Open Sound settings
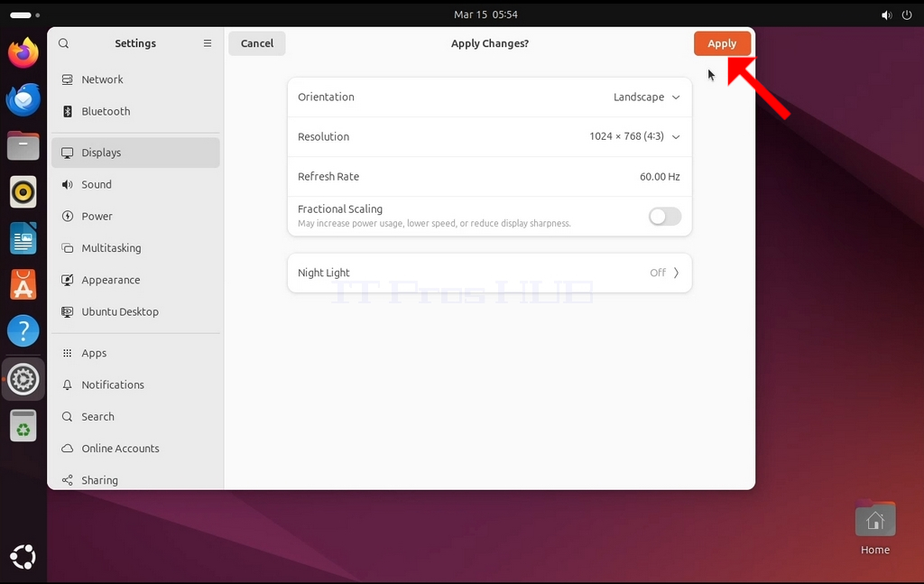The height and width of the screenshot is (584, 924). pos(135,184)
